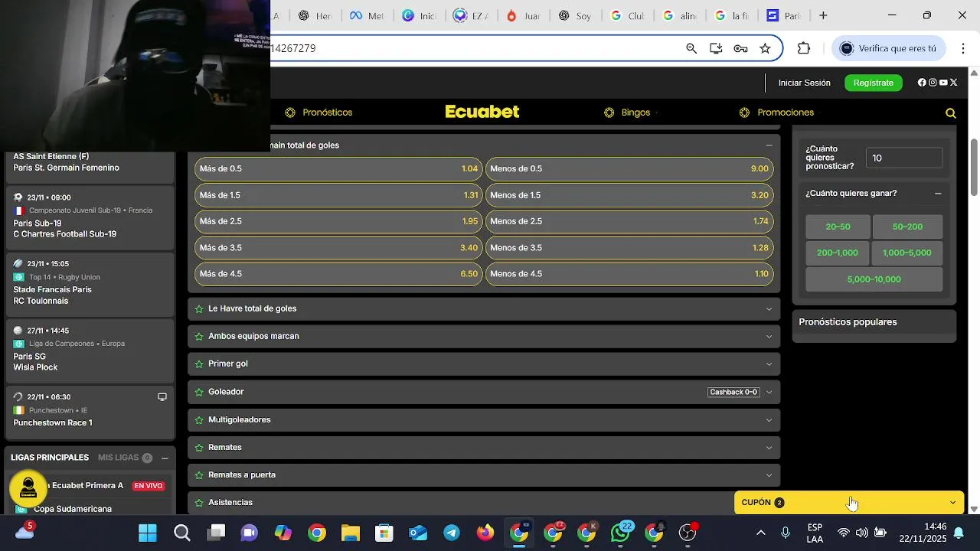Click the Cashback 0-0 badge
Viewport: 980px width, 551px height.
[733, 392]
